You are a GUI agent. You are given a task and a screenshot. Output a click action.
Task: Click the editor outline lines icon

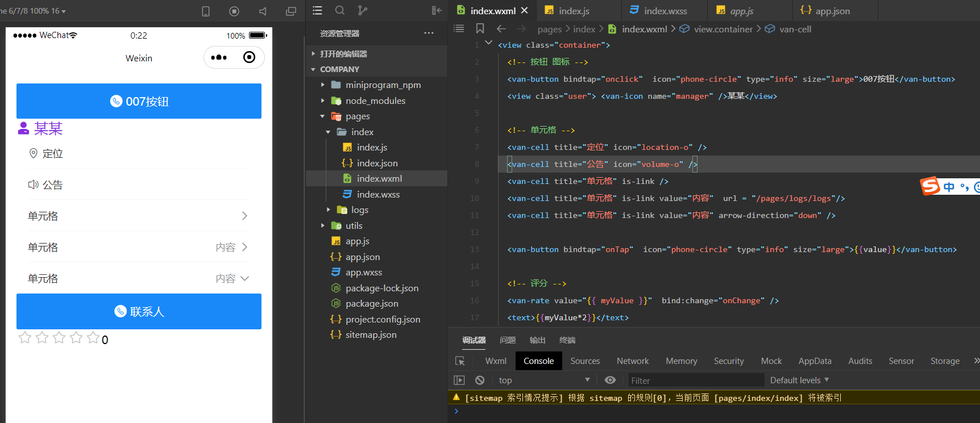click(459, 29)
